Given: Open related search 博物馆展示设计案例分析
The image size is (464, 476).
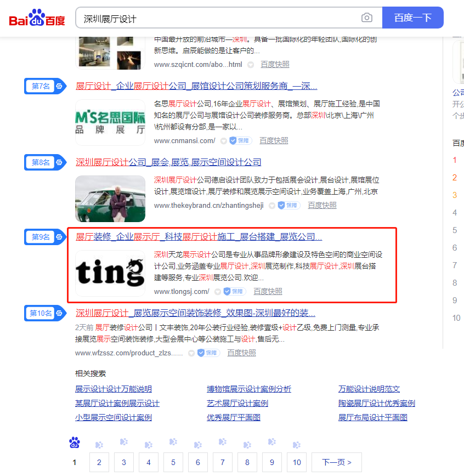Looking at the screenshot, I should click(249, 389).
